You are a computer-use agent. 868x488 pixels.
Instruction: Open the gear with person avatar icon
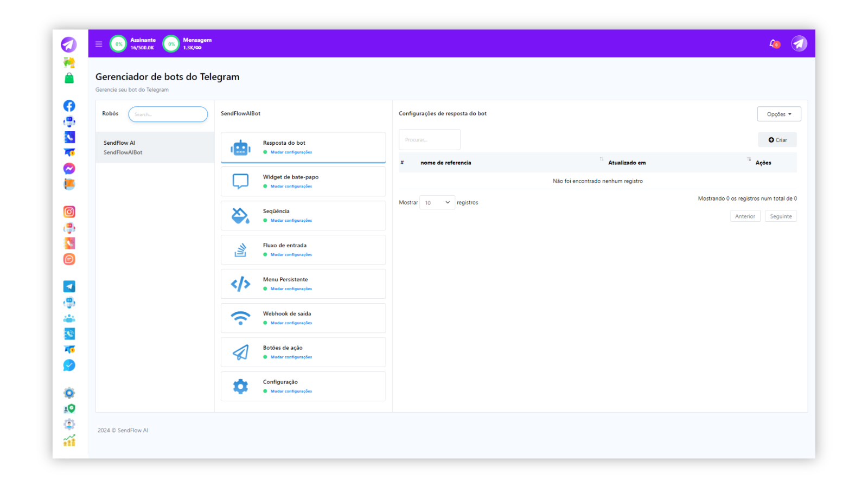pos(69,424)
